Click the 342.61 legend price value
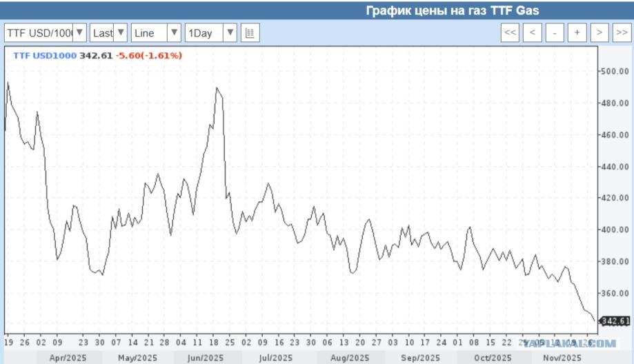The height and width of the screenshot is (364, 634). tap(96, 55)
